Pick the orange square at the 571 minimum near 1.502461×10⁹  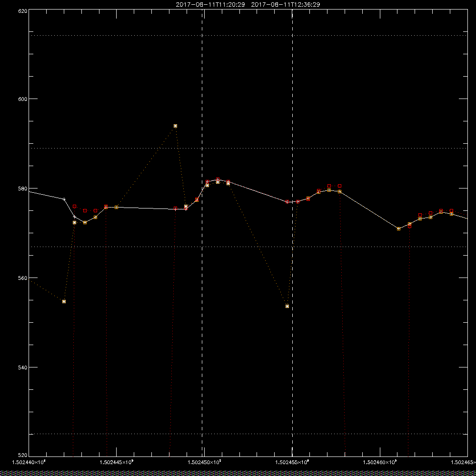point(398,228)
